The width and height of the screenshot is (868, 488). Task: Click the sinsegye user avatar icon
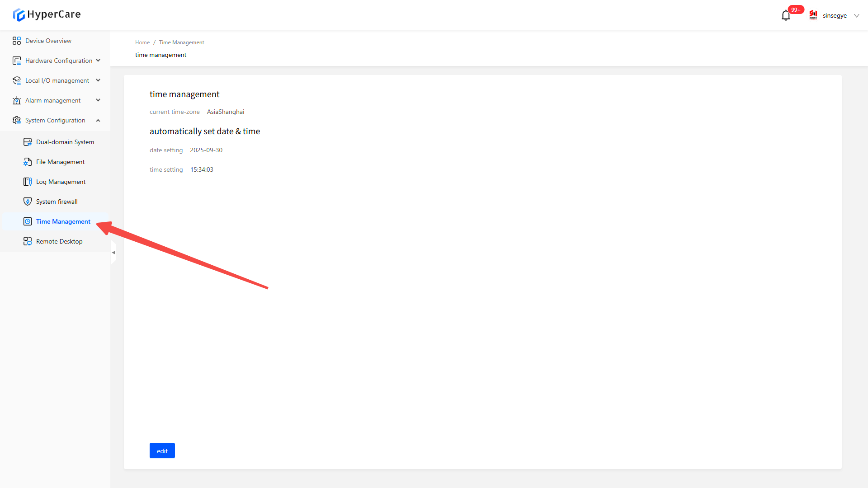click(x=813, y=15)
